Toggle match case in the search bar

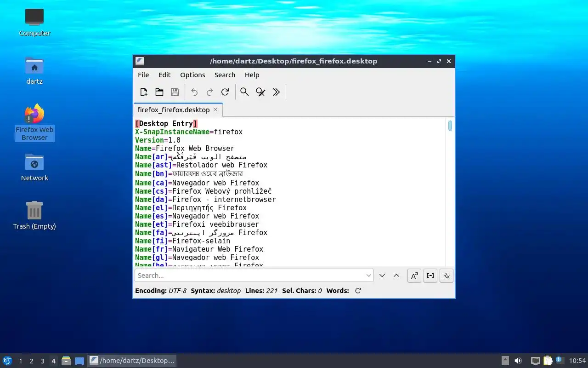(x=414, y=276)
